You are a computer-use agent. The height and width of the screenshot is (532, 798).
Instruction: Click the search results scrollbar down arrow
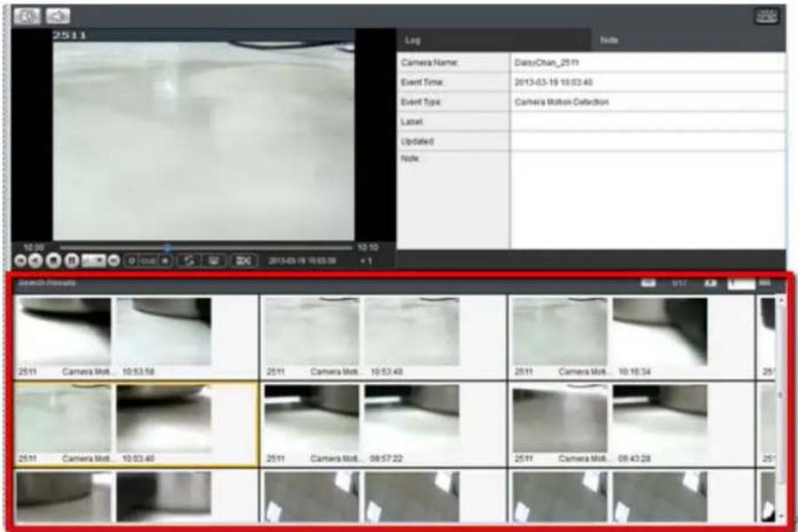(x=781, y=516)
